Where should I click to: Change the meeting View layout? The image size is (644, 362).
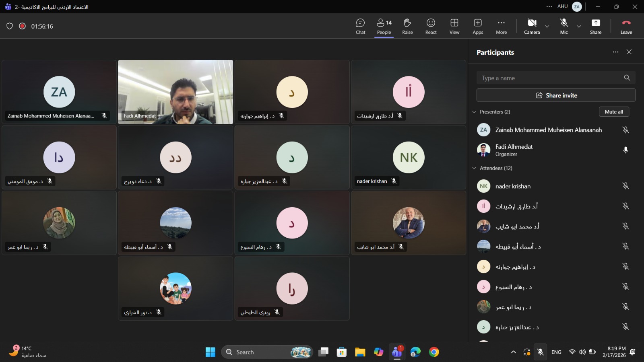click(x=454, y=27)
